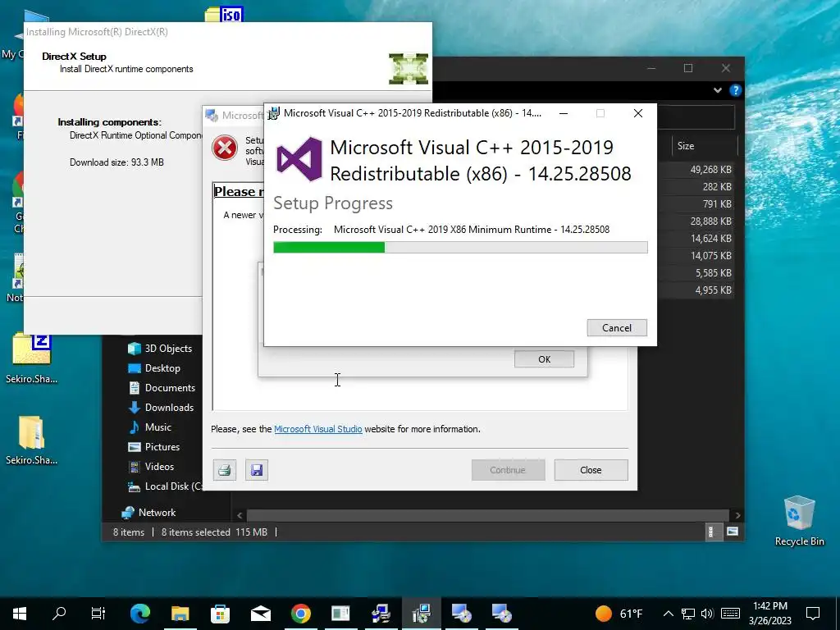Screen dimensions: 840x630
Task: Open volume control tray icon
Action: point(707,614)
